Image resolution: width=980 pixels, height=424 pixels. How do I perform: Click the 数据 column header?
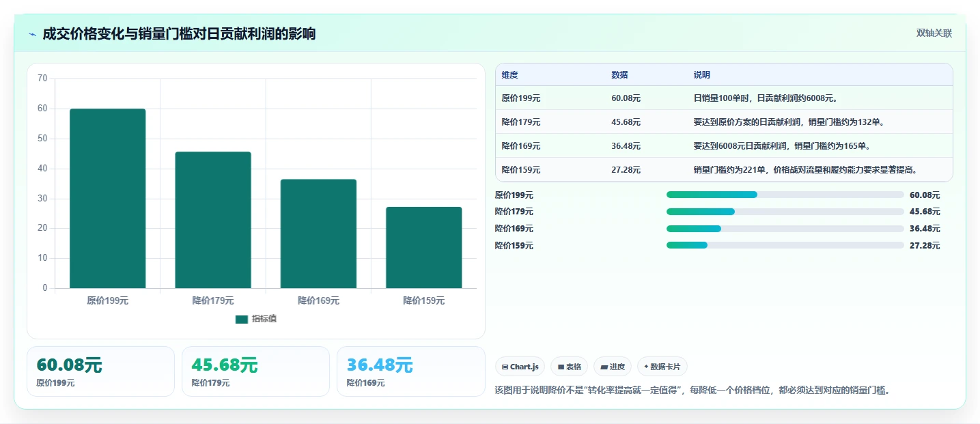coord(619,75)
